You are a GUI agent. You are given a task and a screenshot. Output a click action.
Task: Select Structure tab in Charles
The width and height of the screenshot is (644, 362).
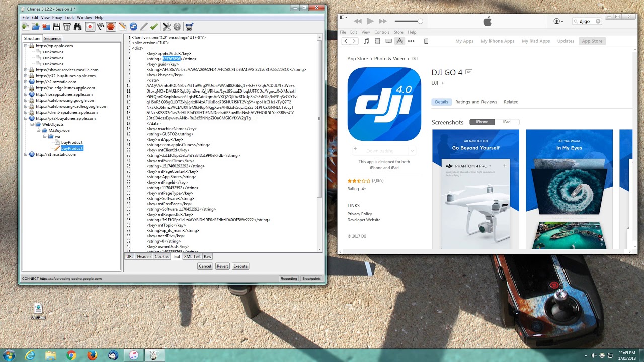(x=32, y=38)
